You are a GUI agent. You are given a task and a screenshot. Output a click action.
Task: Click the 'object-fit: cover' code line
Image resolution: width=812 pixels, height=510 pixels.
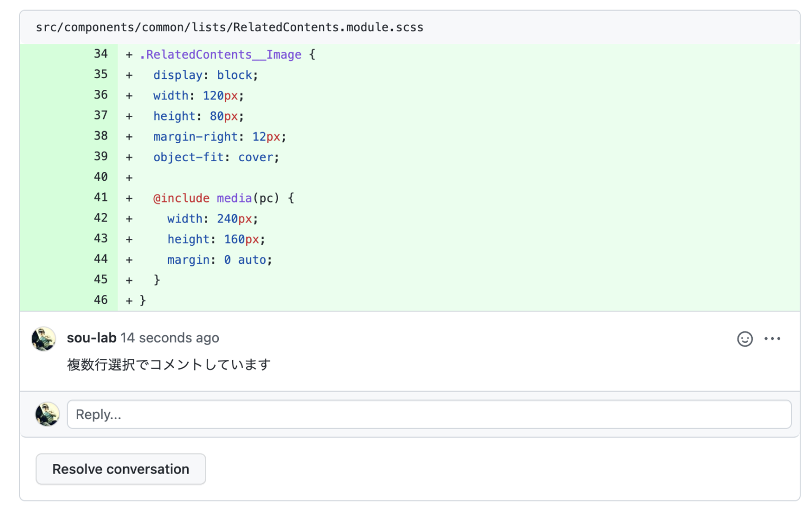(x=216, y=156)
